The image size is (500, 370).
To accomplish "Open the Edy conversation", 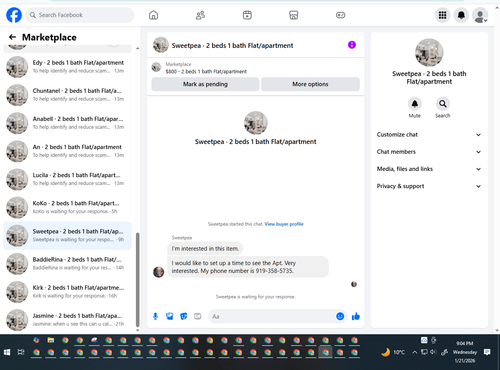I will (67, 67).
